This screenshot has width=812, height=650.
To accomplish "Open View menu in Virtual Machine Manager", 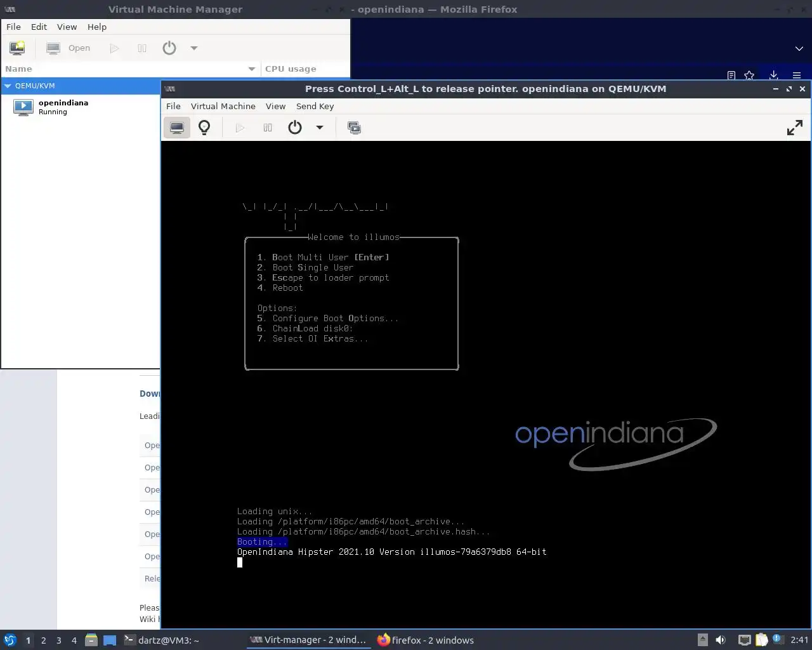I will [67, 27].
